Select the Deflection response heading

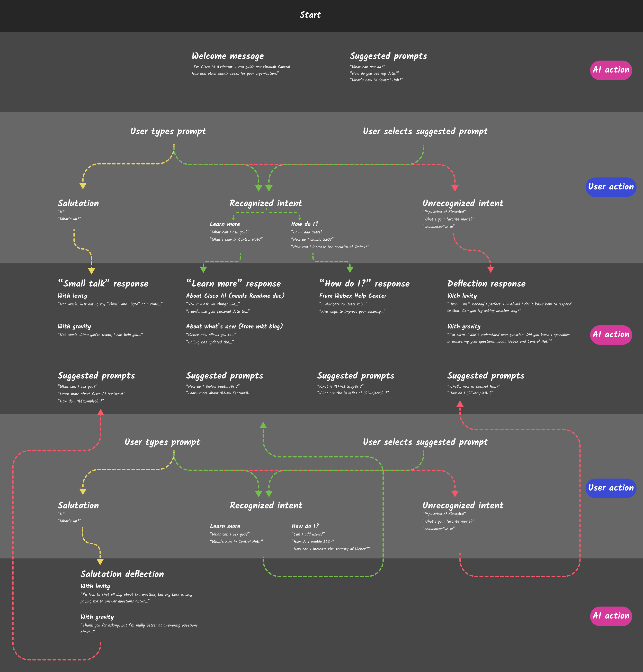(486, 284)
